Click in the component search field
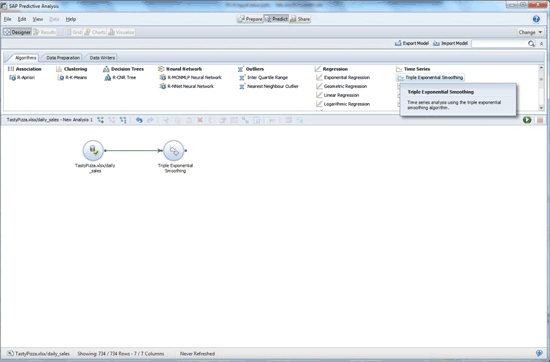This screenshot has width=550, height=362. (499, 43)
